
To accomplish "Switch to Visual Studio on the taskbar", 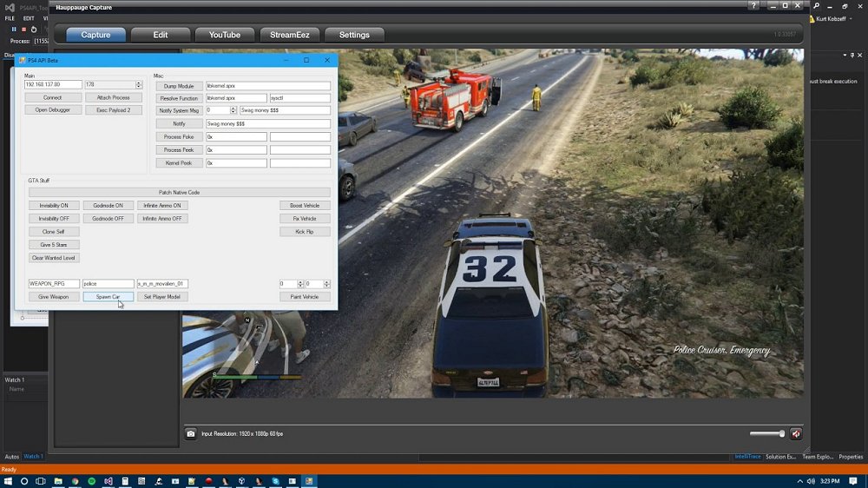I will 108,481.
